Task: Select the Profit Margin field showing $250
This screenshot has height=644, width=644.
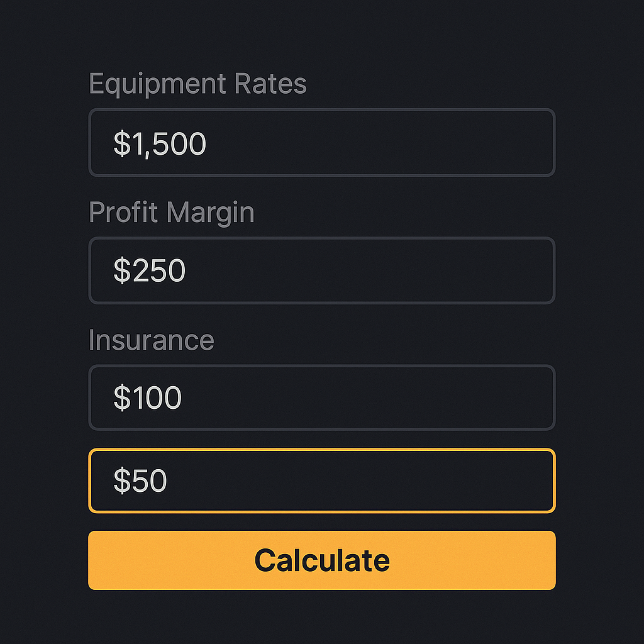Action: [x=322, y=270]
